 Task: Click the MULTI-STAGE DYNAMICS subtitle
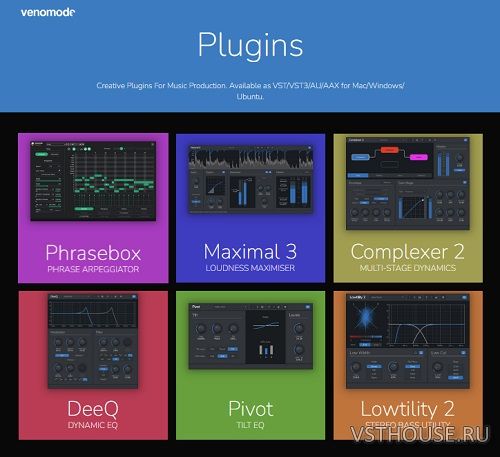coord(408,268)
